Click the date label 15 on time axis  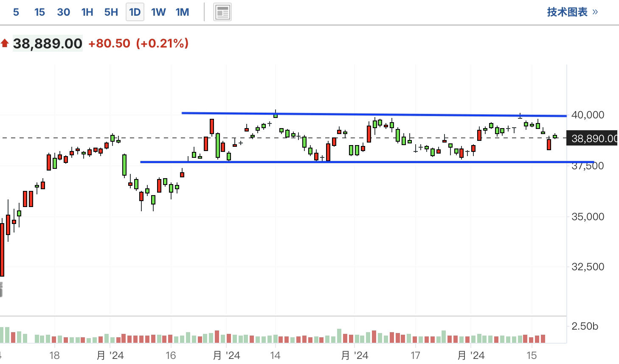coord(532,356)
